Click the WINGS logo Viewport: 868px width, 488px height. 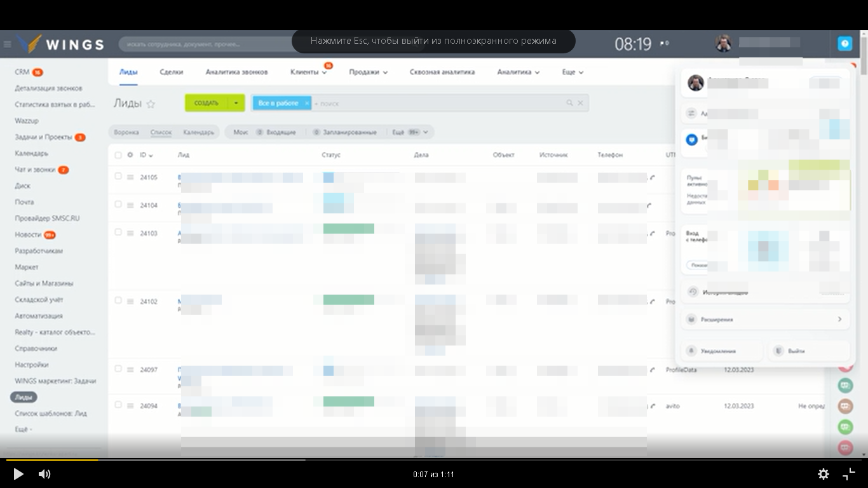coord(60,44)
